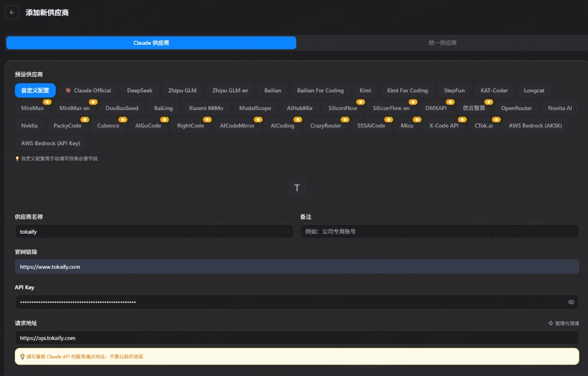
Task: Switch to the Claude 供应商 tab
Action: coord(151,42)
